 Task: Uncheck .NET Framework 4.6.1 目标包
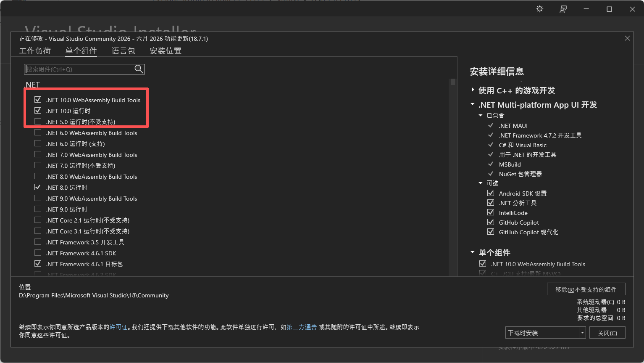38,264
